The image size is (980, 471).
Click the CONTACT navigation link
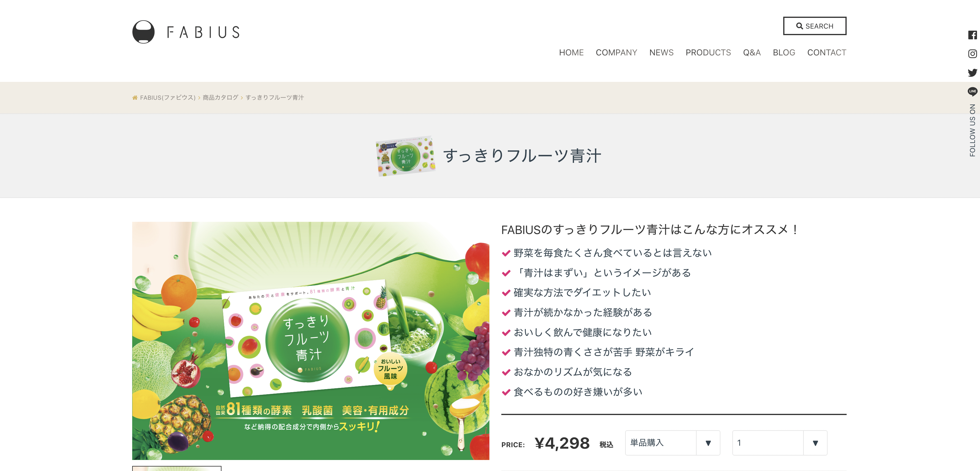(x=827, y=52)
